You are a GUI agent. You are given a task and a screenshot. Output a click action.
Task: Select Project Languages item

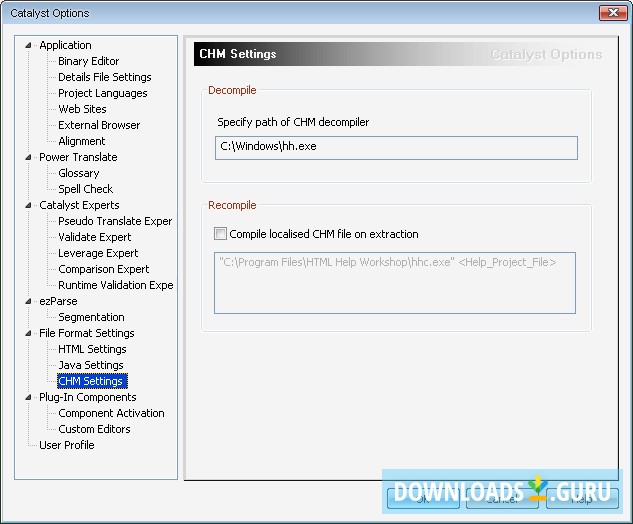pyautogui.click(x=103, y=93)
